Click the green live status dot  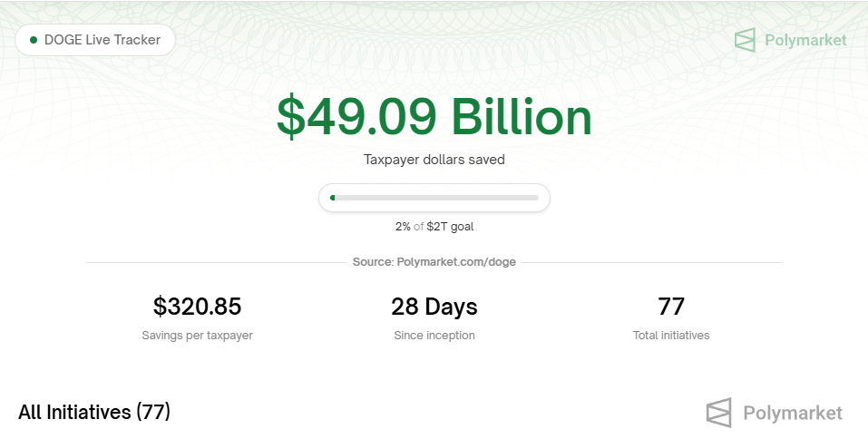pos(34,40)
